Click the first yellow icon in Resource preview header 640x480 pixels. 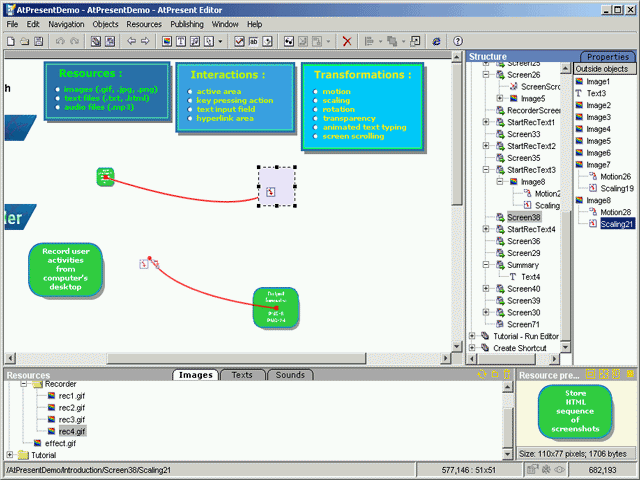590,374
